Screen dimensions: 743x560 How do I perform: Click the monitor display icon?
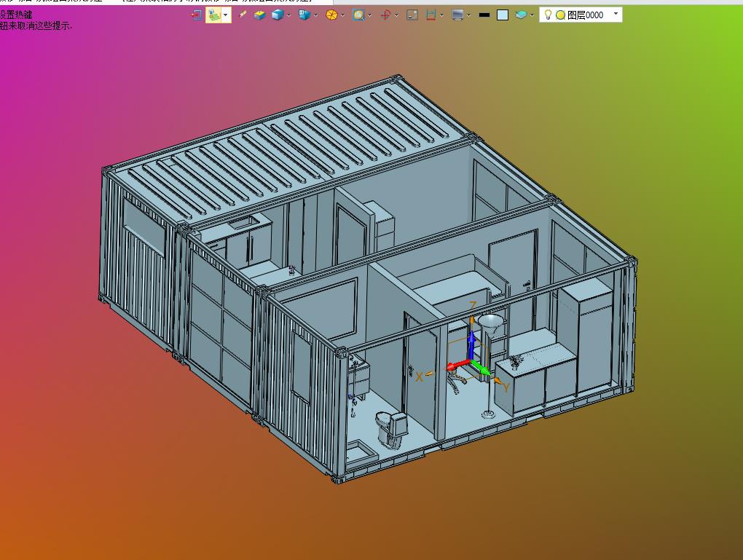point(457,15)
